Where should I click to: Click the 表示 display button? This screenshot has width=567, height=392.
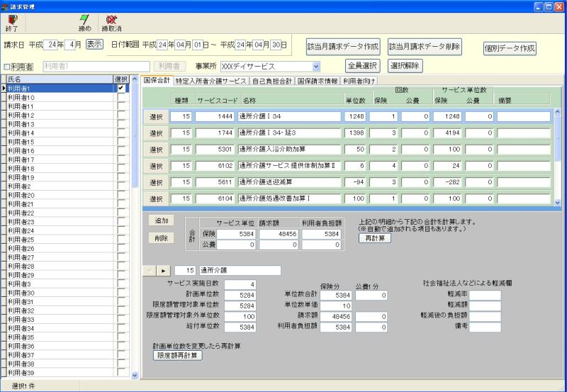click(x=95, y=45)
